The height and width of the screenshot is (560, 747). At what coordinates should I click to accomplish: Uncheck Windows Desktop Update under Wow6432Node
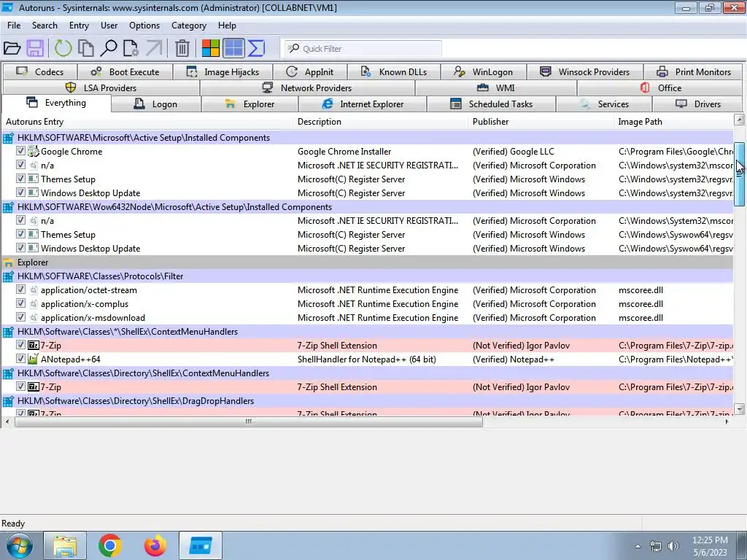tap(20, 248)
